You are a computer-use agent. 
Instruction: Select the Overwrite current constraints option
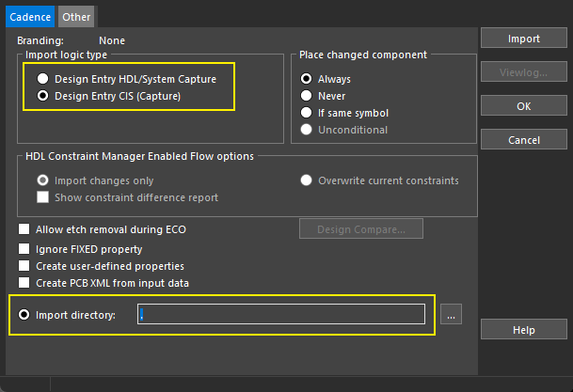[x=307, y=180]
